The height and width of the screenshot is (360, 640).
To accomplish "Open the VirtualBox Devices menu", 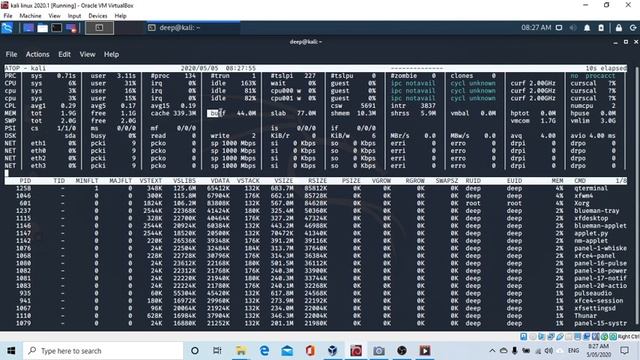I will point(98,16).
